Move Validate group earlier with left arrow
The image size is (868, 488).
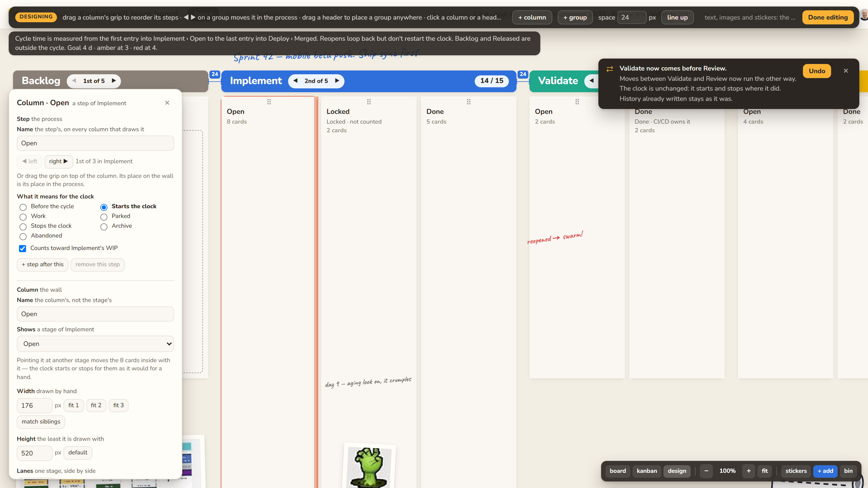[x=591, y=81]
